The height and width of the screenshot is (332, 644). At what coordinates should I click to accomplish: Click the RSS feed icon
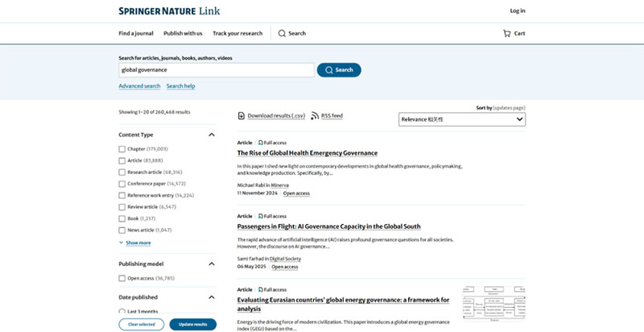coord(315,116)
